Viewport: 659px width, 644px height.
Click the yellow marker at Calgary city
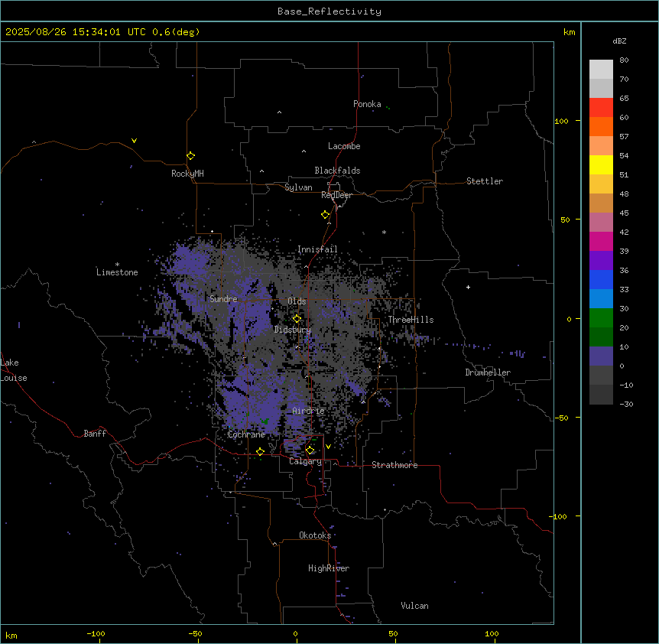coord(310,450)
